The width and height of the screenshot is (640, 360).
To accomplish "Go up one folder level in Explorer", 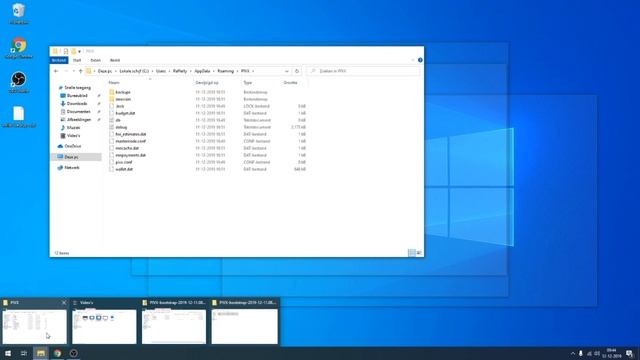I will pos(80,71).
